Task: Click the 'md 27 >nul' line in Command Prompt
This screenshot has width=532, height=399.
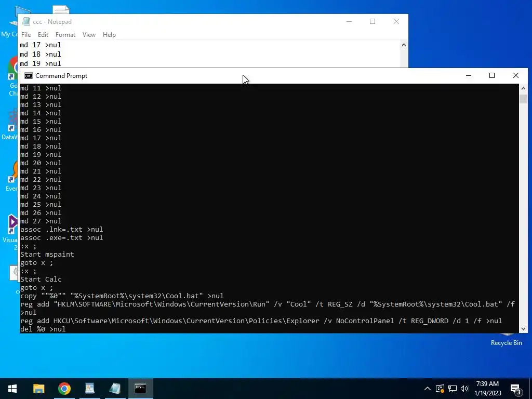Action: 41,221
